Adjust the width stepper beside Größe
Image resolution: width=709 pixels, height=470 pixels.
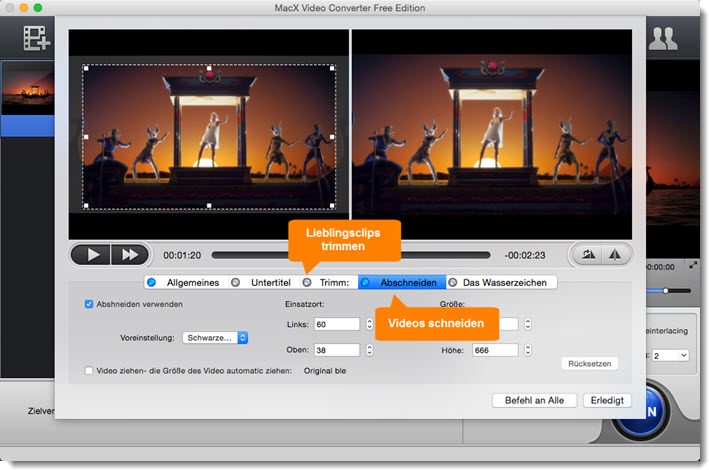(528, 324)
